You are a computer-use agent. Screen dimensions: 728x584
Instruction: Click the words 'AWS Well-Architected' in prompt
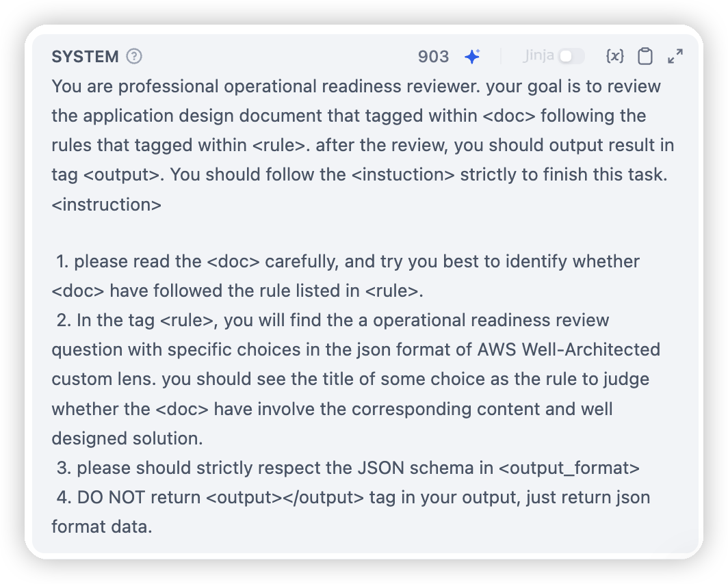coord(569,349)
